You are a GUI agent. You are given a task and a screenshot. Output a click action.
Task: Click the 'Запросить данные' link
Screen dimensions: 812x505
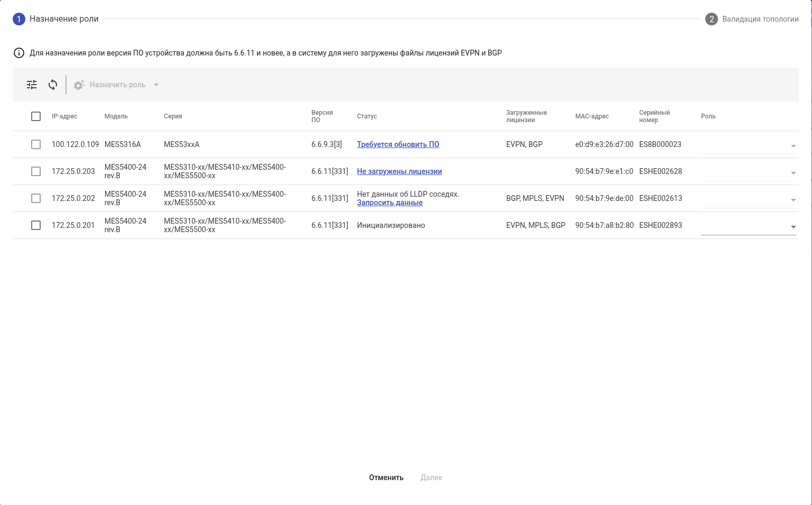tap(390, 203)
